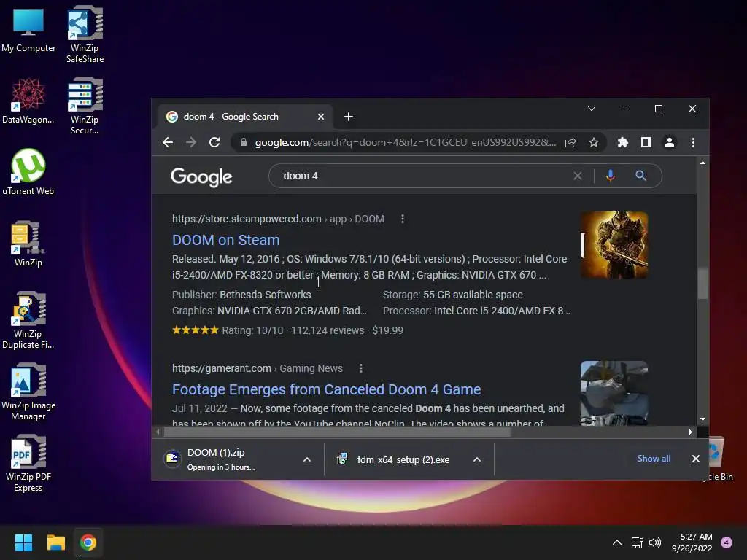
Task: Bookmark this page with the star
Action: coord(594,142)
